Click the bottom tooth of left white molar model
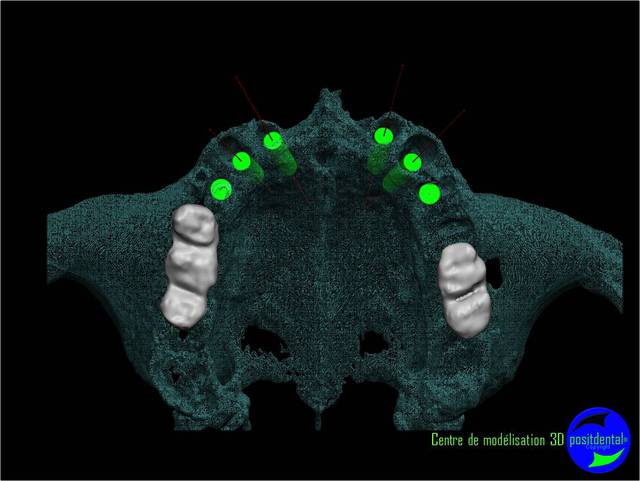Screen dimensions: 640x481 coord(182,304)
